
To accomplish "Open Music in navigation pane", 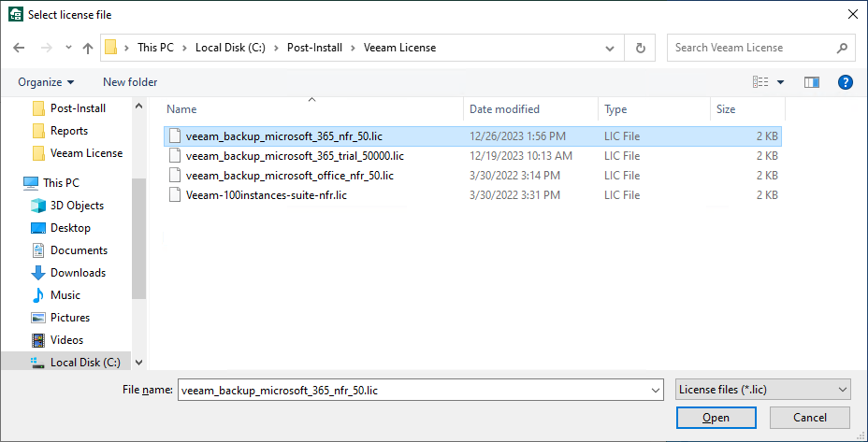I will click(55, 295).
